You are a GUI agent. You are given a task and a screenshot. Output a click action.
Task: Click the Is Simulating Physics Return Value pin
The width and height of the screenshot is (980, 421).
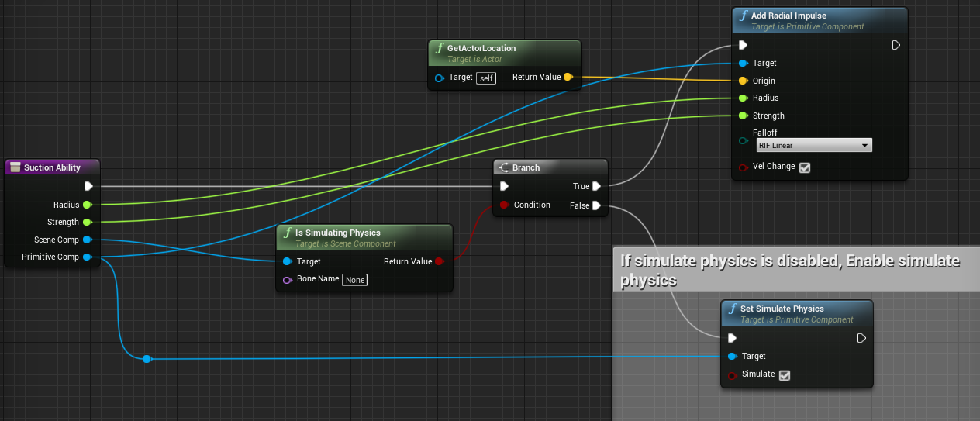click(x=440, y=261)
